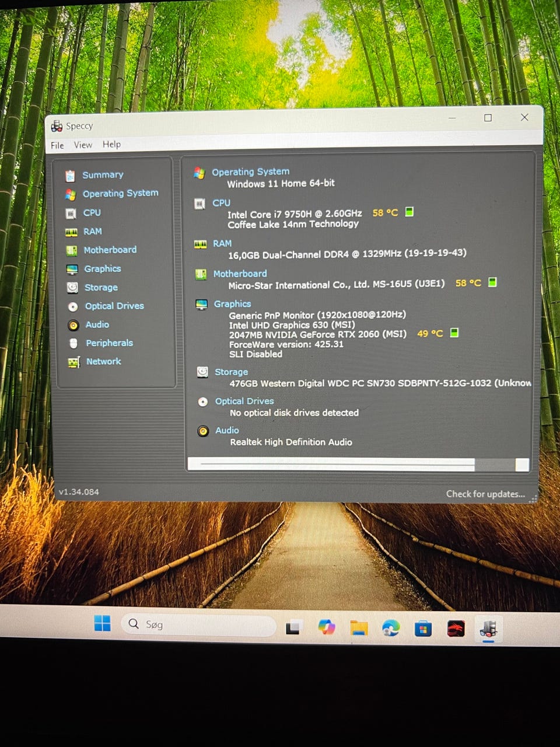Click the Audio speaker icon in sidebar

point(73,325)
